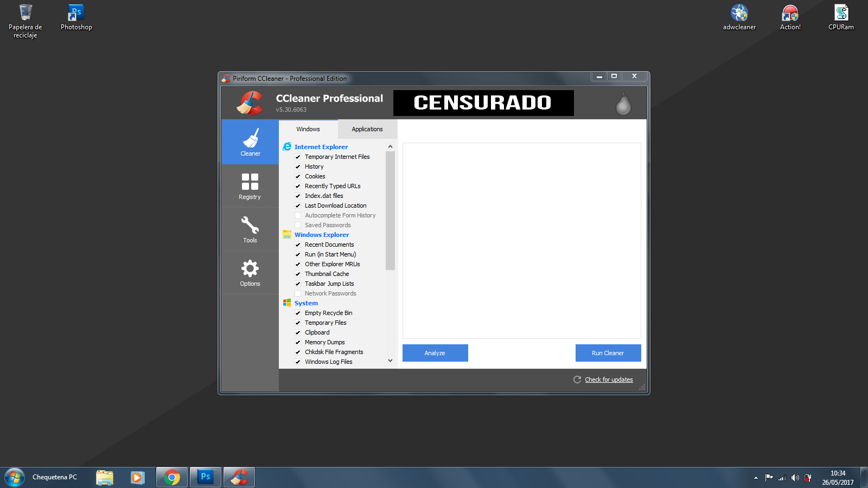Select Temporary Files item
Image resolution: width=868 pixels, height=488 pixels.
[x=325, y=323]
